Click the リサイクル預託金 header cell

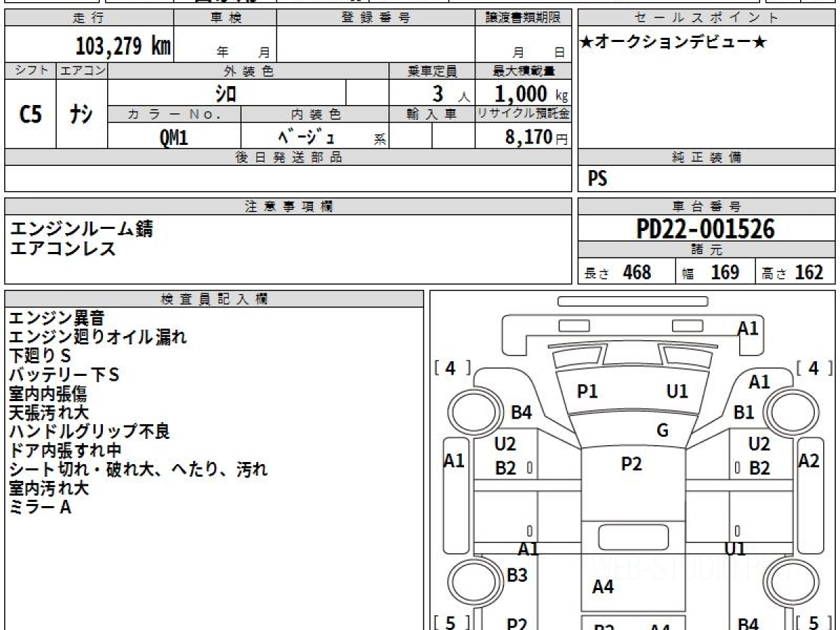coord(524,114)
